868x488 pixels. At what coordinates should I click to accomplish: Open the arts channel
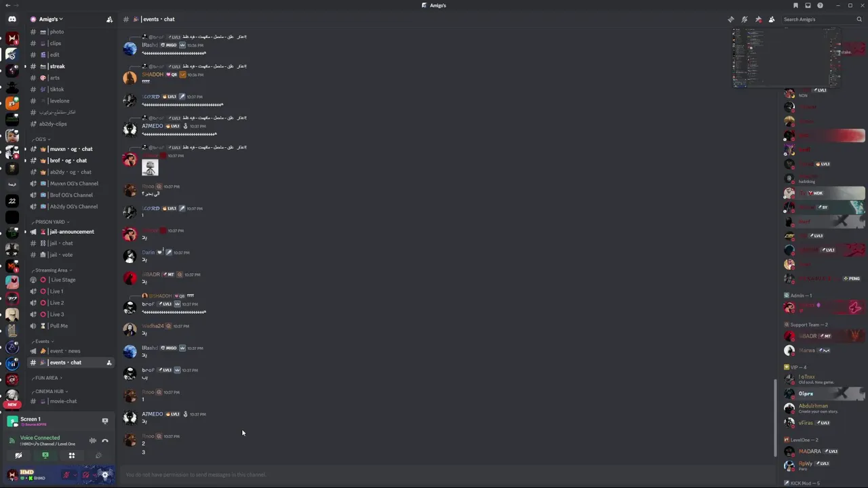[x=71, y=78]
